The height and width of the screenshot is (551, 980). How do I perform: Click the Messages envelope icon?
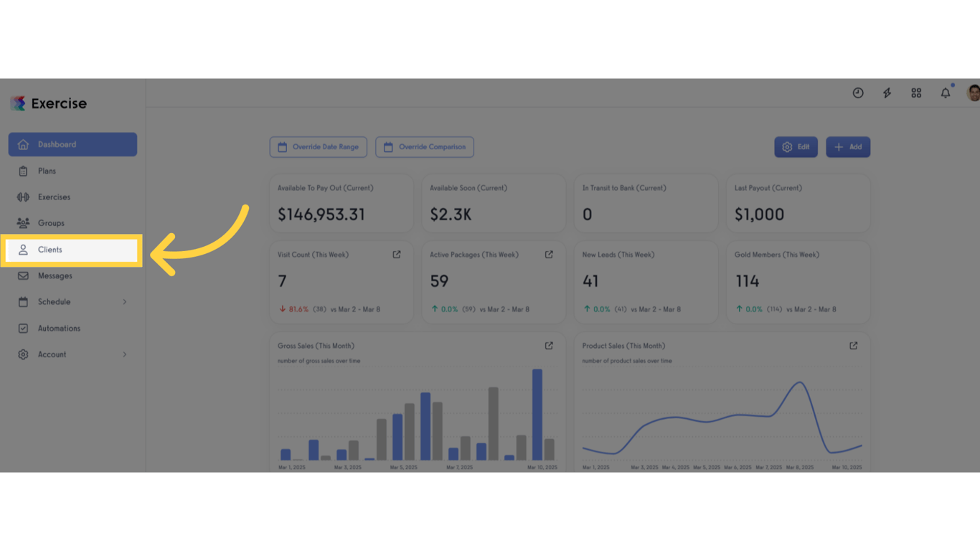(x=23, y=275)
